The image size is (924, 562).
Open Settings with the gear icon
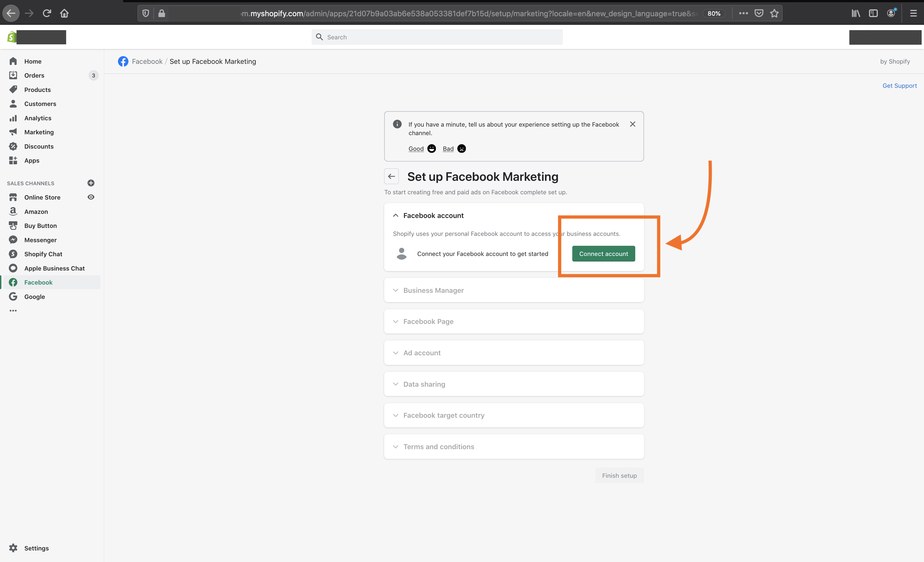coord(13,548)
